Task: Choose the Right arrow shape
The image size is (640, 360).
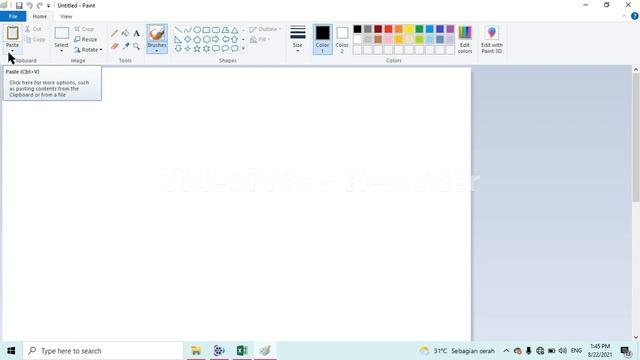Action: point(216,39)
